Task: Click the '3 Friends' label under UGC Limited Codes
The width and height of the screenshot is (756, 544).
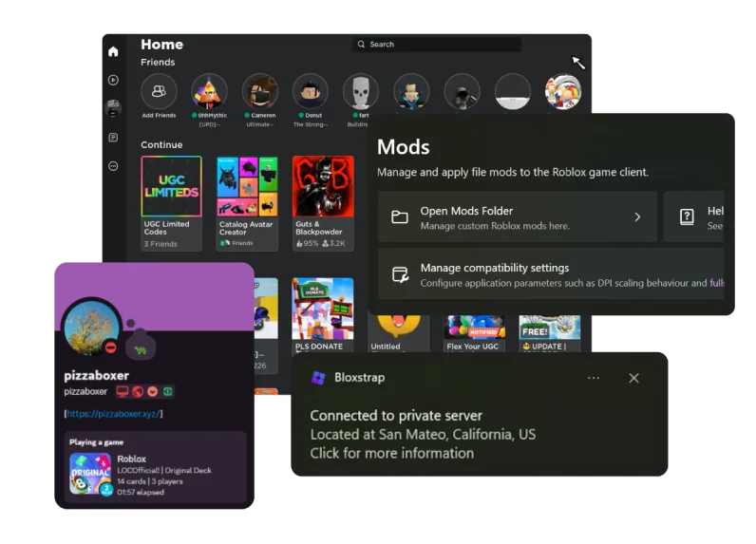Action: point(161,244)
